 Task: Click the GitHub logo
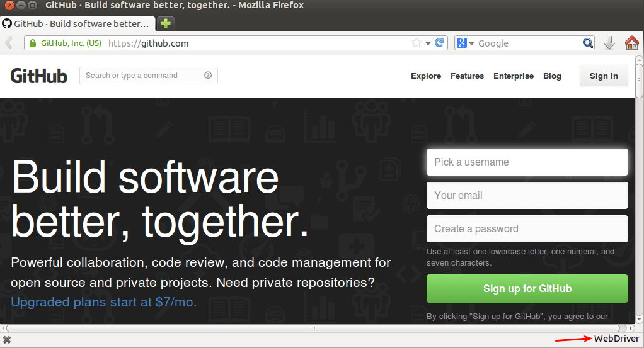[38, 76]
